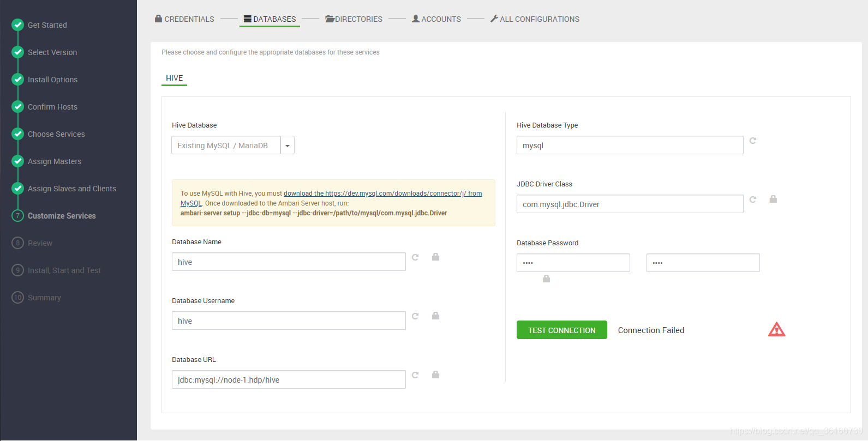
Task: Click into the Database Name field
Action: [x=289, y=262]
